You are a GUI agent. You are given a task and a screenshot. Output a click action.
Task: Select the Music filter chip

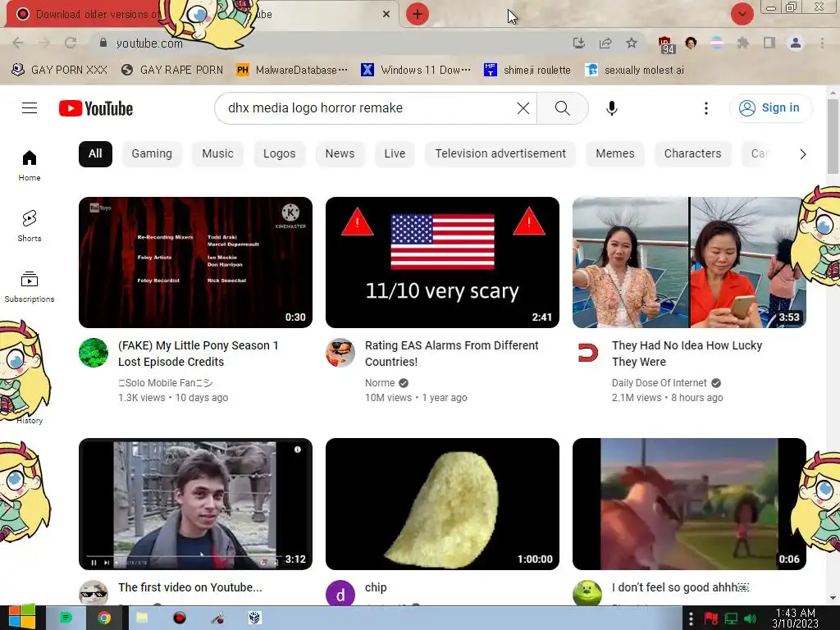[x=217, y=153]
